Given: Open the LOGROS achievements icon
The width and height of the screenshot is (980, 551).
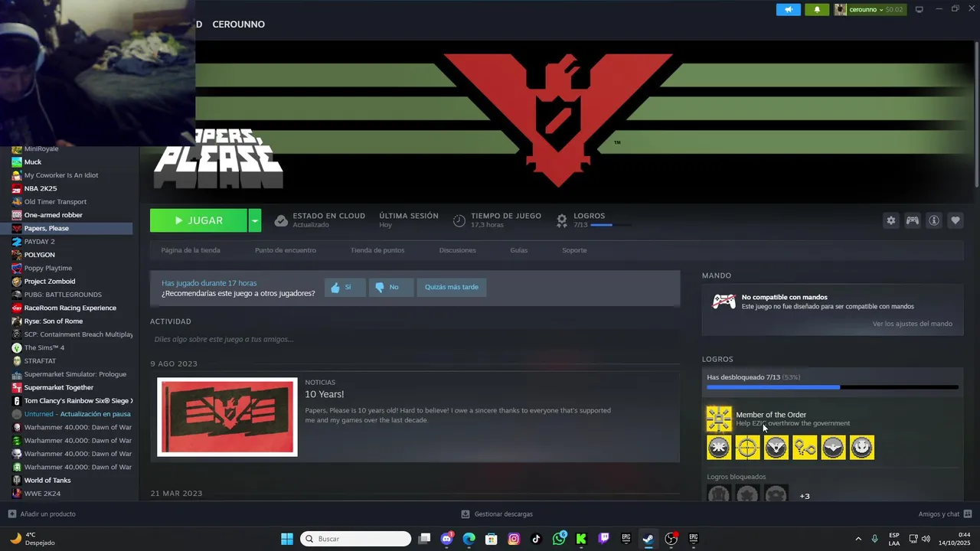Looking at the screenshot, I should (x=561, y=220).
